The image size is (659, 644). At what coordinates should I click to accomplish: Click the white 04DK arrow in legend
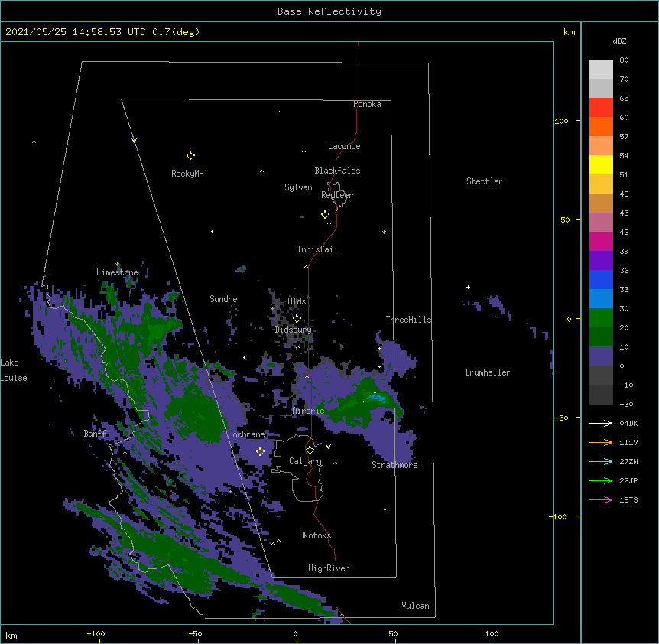[x=601, y=423]
